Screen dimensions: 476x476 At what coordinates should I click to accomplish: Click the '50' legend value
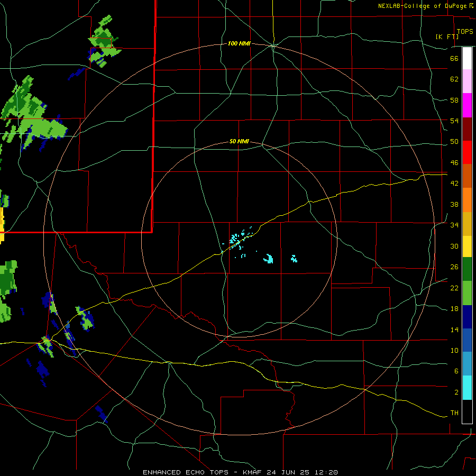tap(454, 142)
